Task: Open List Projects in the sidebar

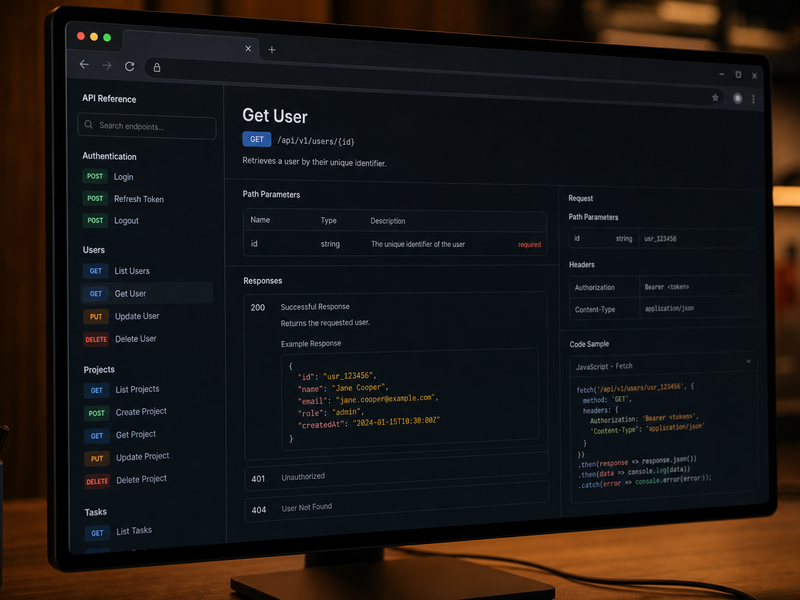Action: coord(137,389)
